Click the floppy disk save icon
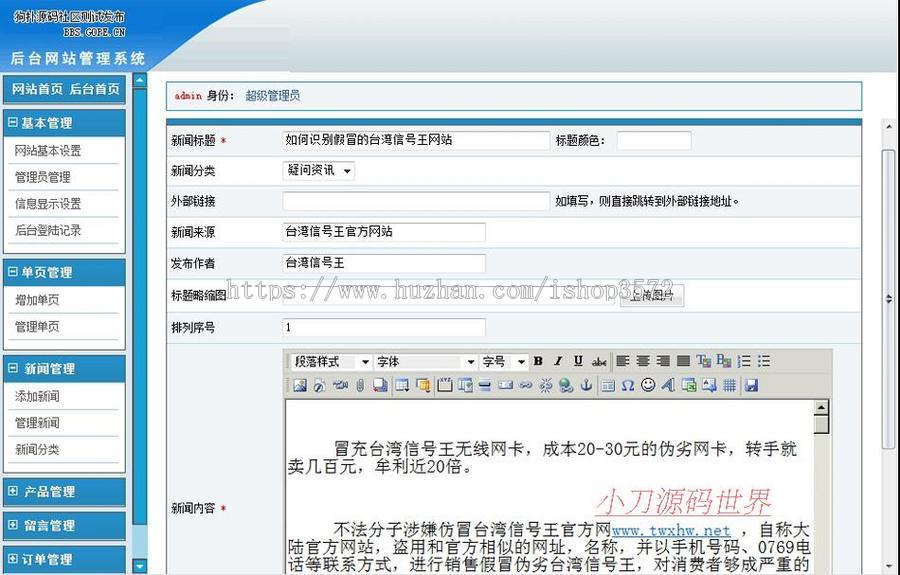 pos(752,385)
